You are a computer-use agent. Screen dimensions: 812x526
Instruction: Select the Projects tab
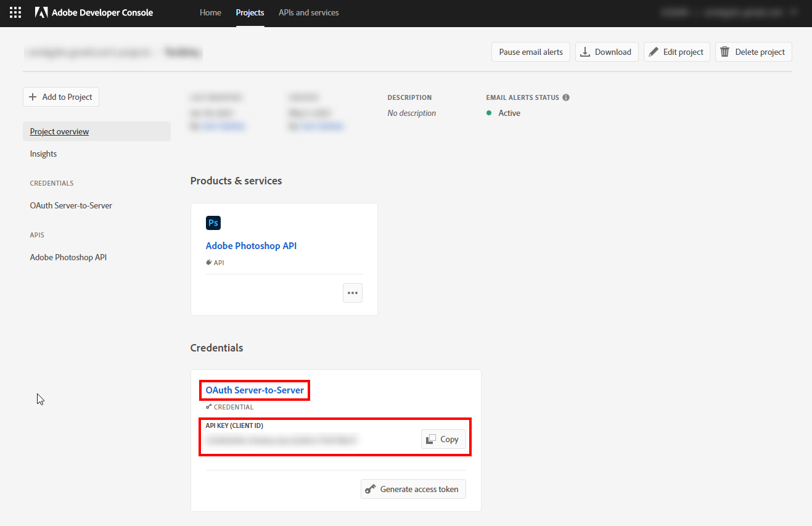[x=250, y=12]
